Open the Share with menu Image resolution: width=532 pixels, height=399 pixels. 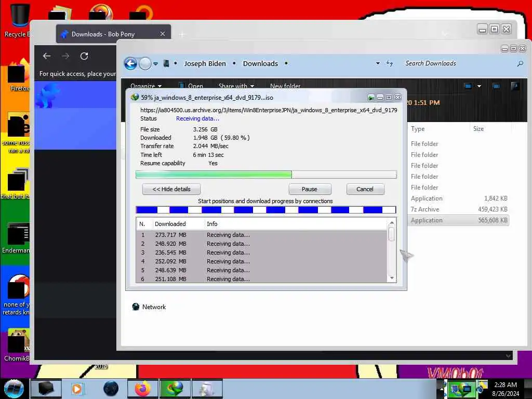[236, 86]
